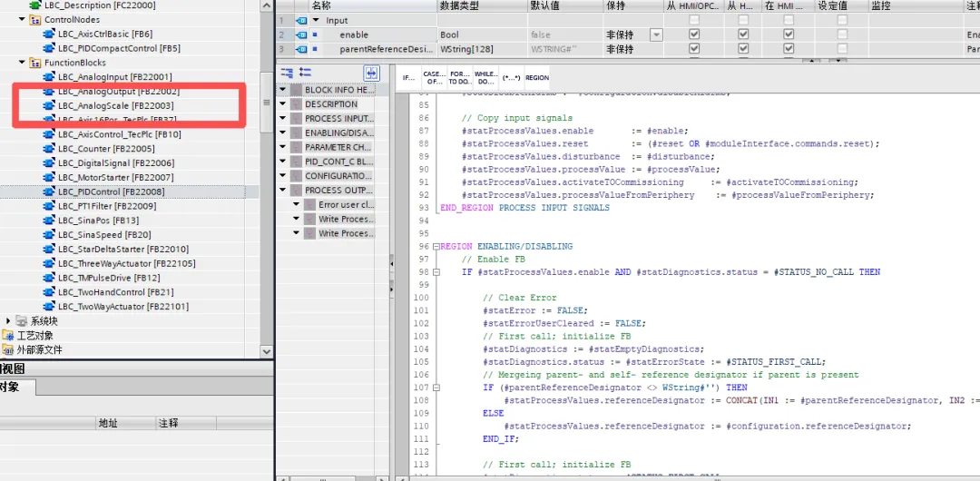Uncheck 在 HMI checkbox for parentReferenceDesi row
This screenshot has height=481, width=980.
pyautogui.click(x=789, y=49)
